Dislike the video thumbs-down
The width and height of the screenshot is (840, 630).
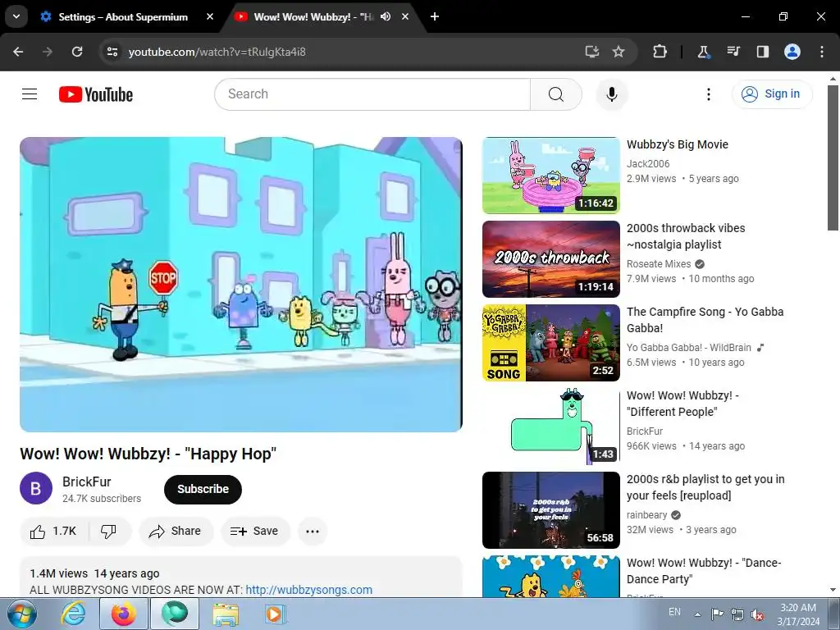tap(109, 531)
